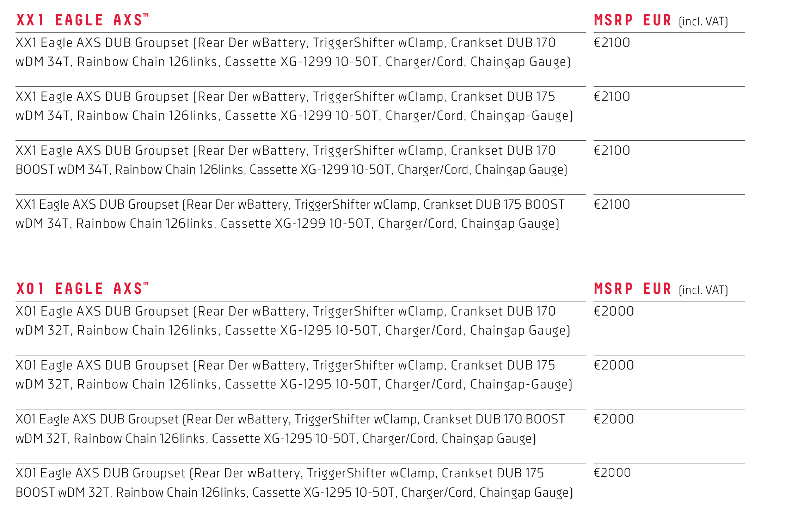Click the €2100 price for XX1 DUB 175 BOOST

coord(612,205)
